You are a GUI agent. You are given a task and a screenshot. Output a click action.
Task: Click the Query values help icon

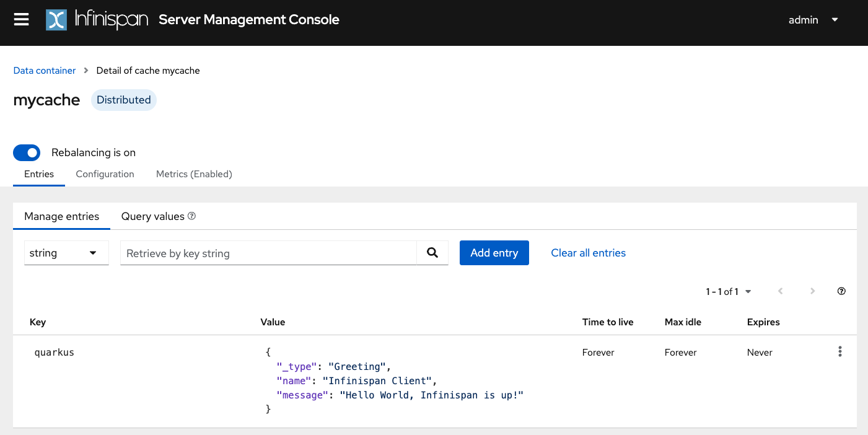pyautogui.click(x=192, y=216)
